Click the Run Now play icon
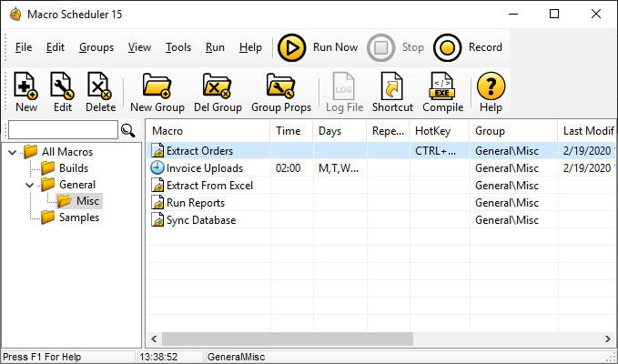The height and width of the screenshot is (364, 618). (291, 47)
